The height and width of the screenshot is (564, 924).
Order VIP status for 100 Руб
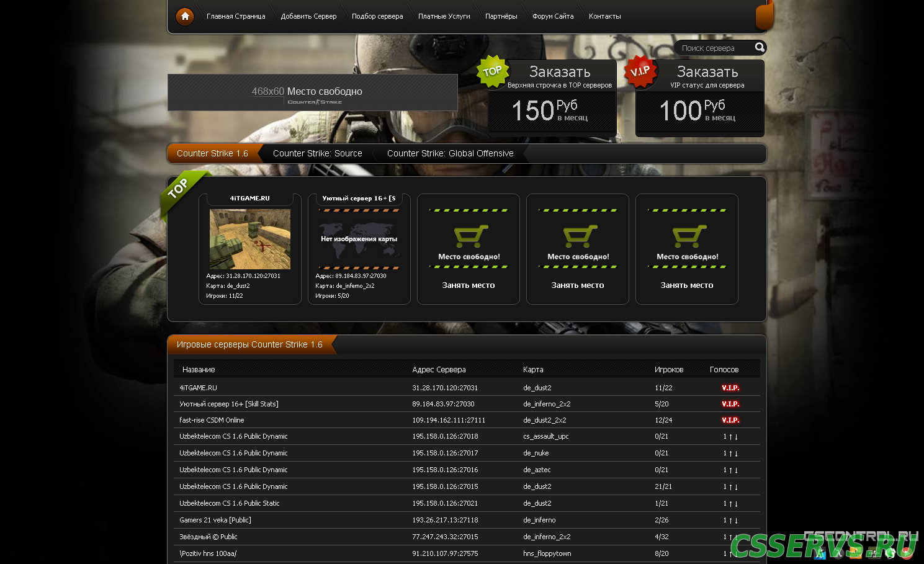700,98
